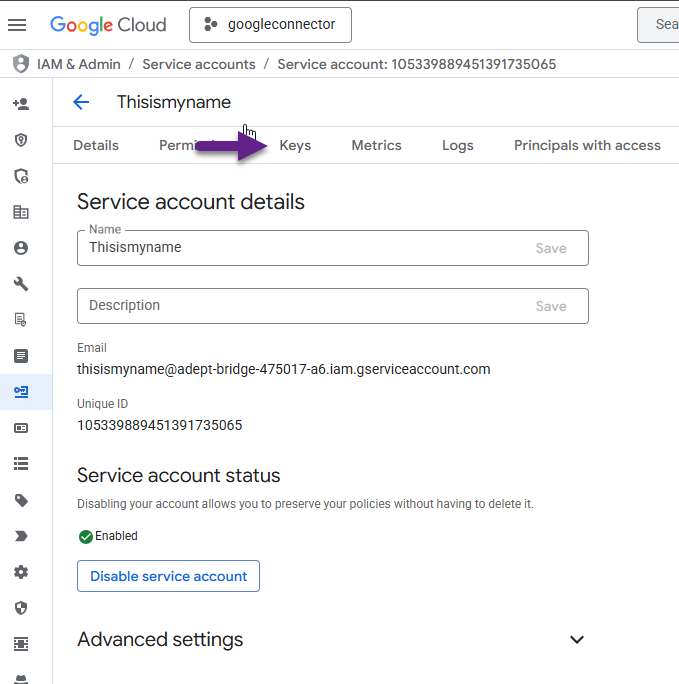The height and width of the screenshot is (684, 679).
Task: Click the Service accounts breadcrumb link
Action: (x=199, y=64)
